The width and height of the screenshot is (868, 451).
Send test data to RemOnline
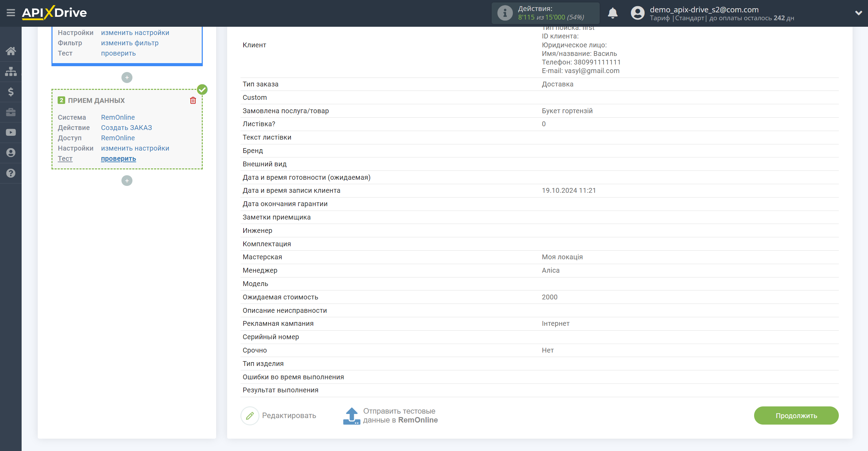400,416
